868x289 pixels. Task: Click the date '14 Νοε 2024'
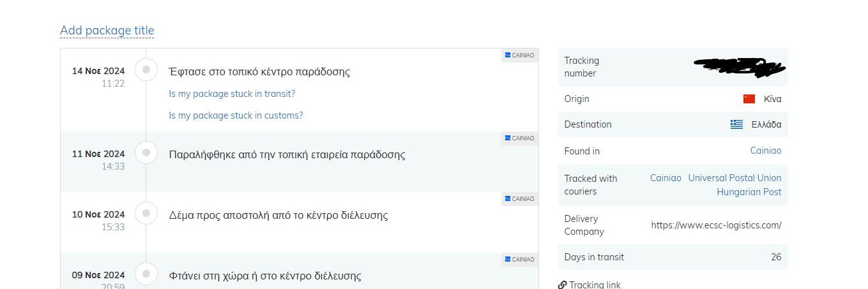[98, 71]
